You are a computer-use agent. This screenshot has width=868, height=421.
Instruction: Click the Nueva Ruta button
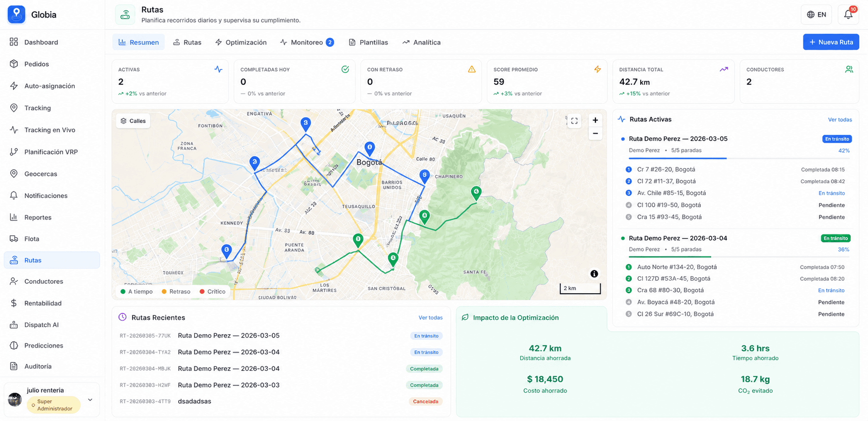(831, 42)
